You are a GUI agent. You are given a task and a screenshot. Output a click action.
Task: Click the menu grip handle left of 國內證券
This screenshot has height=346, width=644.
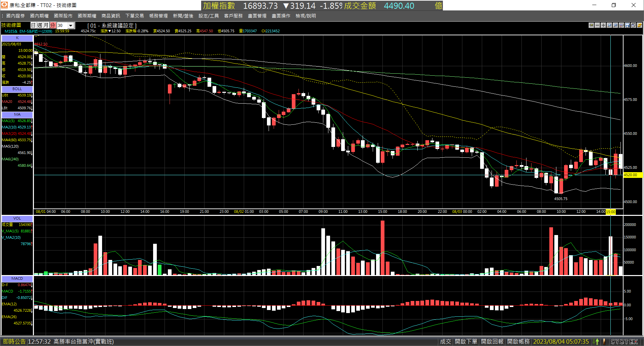pyautogui.click(x=2, y=16)
